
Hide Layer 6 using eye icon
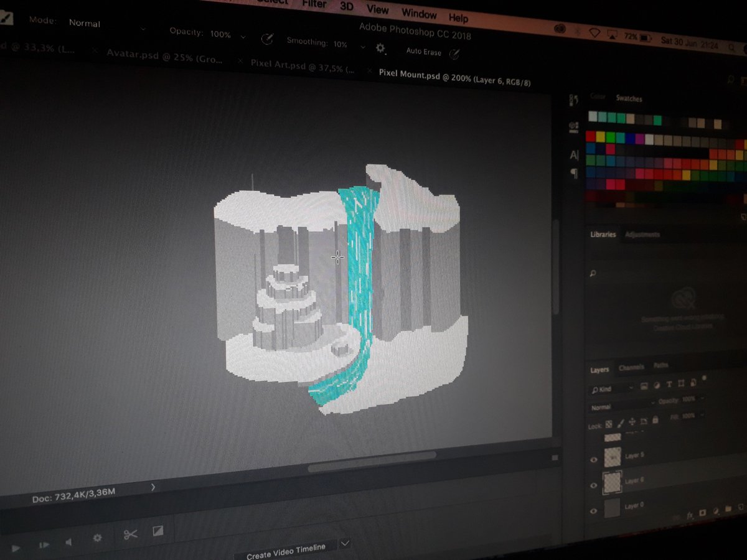(594, 485)
